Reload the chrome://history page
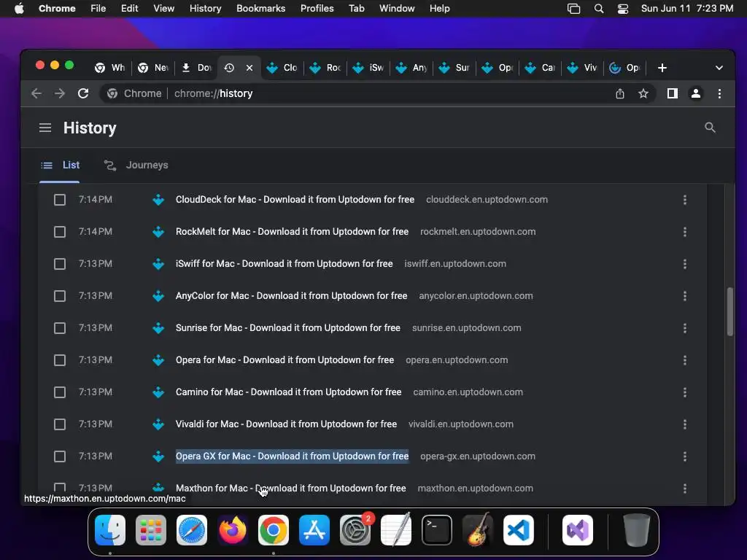This screenshot has height=560, width=747. 83,93
